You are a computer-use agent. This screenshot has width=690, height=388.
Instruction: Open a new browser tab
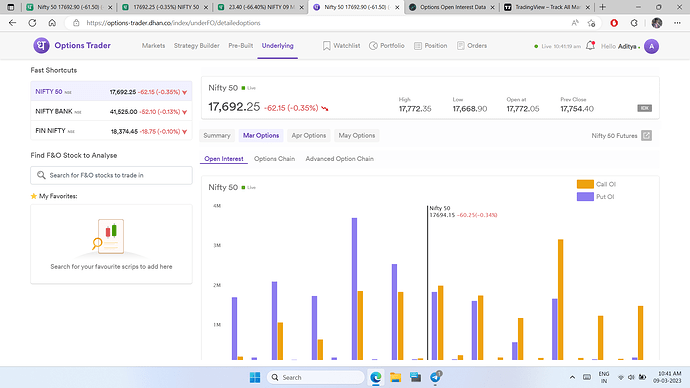tap(602, 7)
